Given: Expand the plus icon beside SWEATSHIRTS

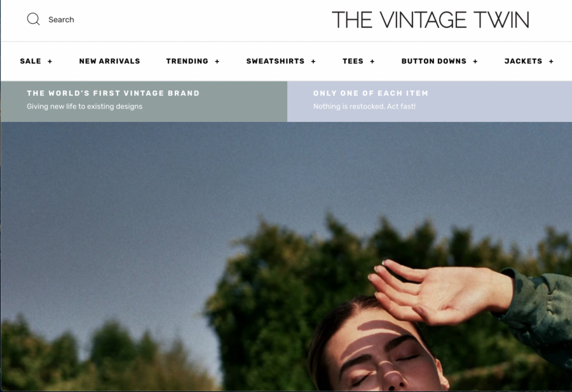Looking at the screenshot, I should pyautogui.click(x=313, y=62).
